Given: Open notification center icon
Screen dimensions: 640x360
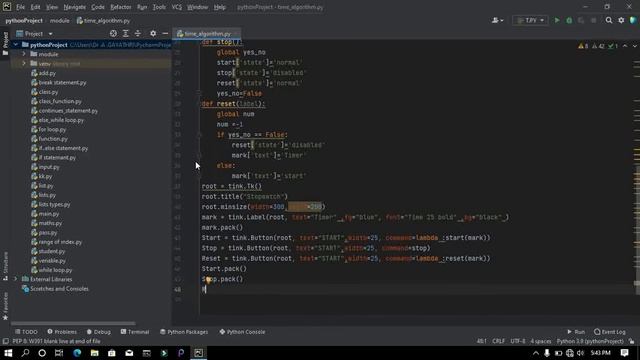Looking at the screenshot, I should click(624, 353).
